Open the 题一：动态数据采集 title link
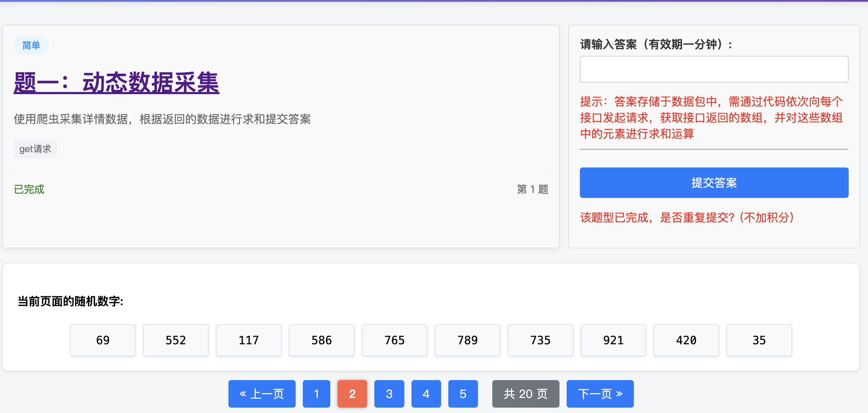 point(116,83)
